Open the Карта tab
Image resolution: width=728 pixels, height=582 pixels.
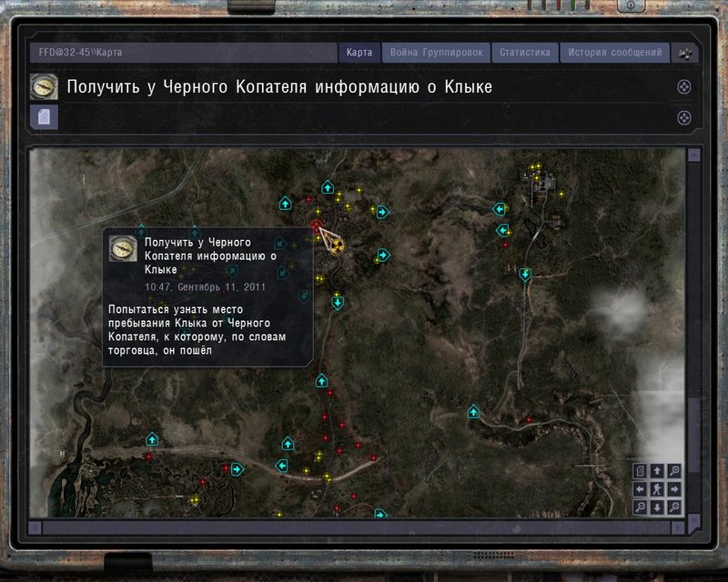point(359,53)
